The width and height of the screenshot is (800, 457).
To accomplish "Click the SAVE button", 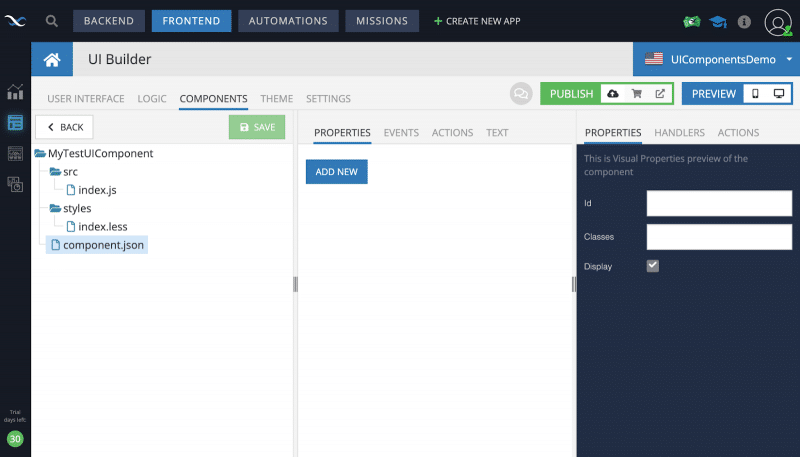I will pyautogui.click(x=257, y=127).
